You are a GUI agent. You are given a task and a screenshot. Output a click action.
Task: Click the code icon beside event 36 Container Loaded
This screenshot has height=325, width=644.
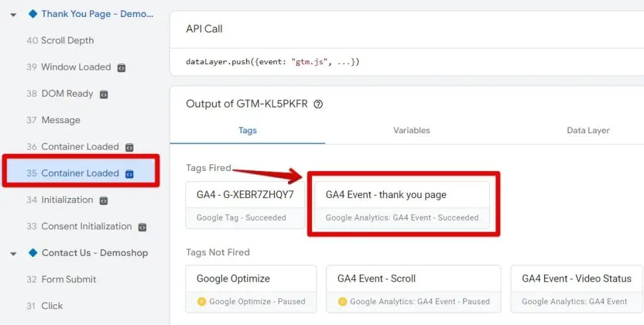[x=130, y=147]
